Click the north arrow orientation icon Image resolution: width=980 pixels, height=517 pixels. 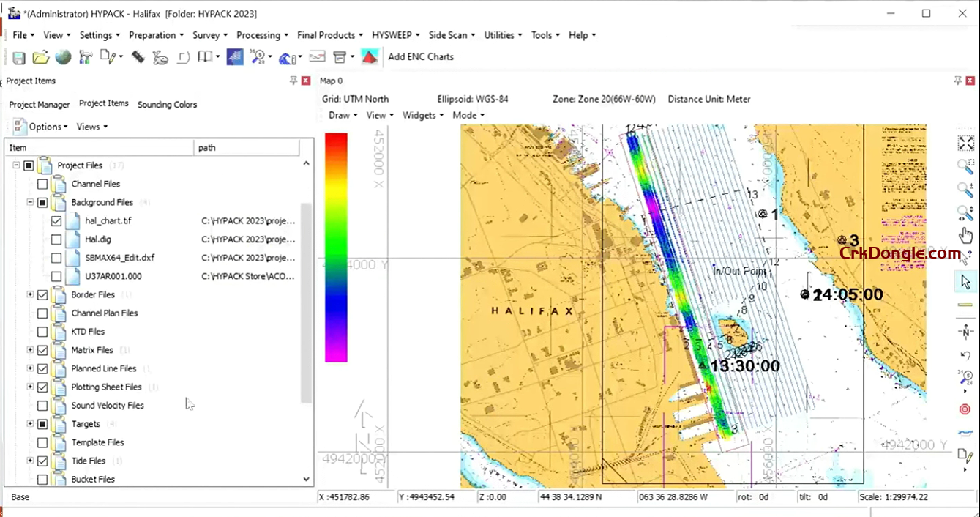tap(965, 332)
